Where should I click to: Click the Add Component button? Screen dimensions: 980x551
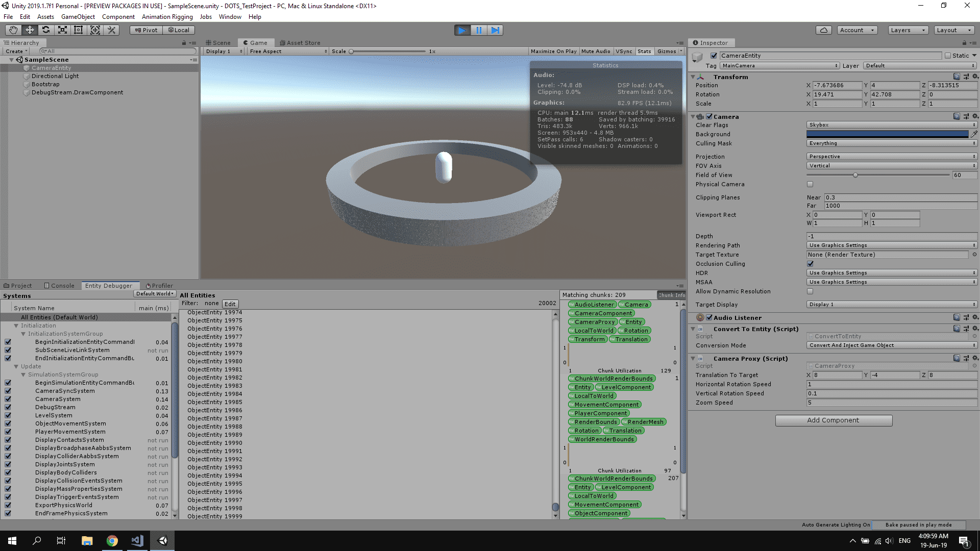coord(834,420)
